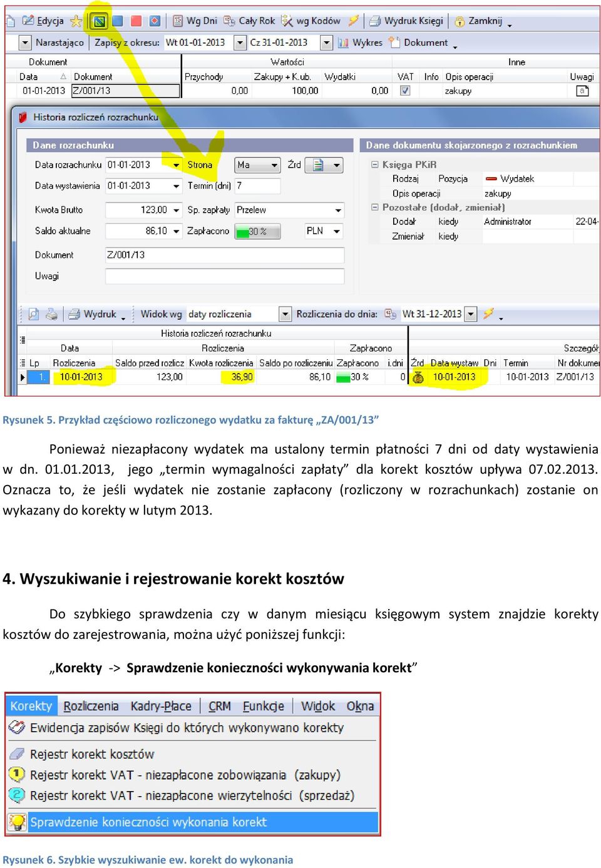Click the Termin (dni) field

coord(257,186)
